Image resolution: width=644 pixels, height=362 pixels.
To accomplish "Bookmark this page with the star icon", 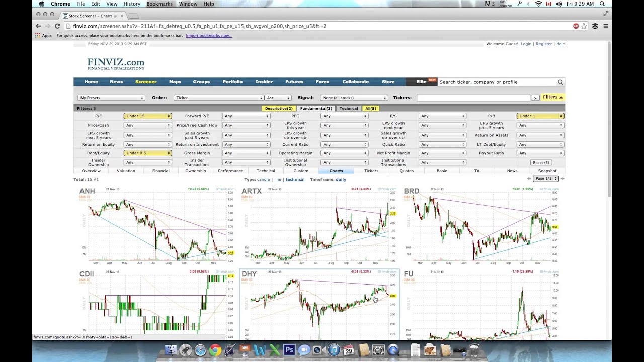I will 584,26.
